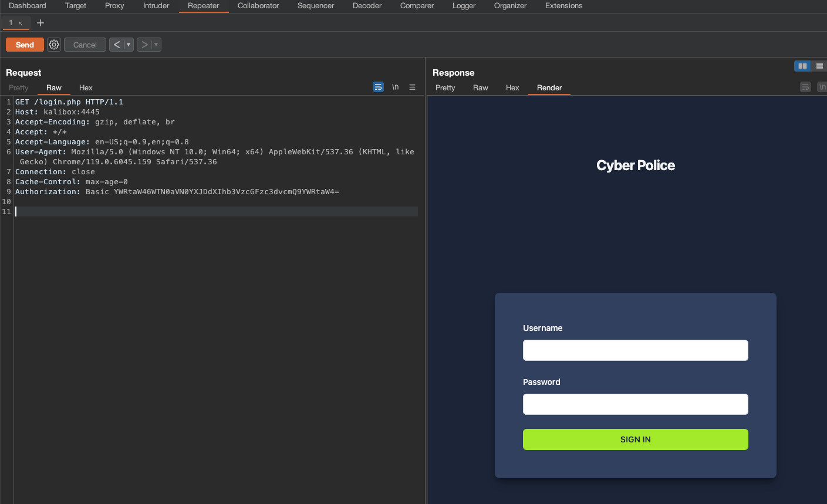827x504 pixels.
Task: Open the Request panel hamburger menu
Action: [x=413, y=87]
